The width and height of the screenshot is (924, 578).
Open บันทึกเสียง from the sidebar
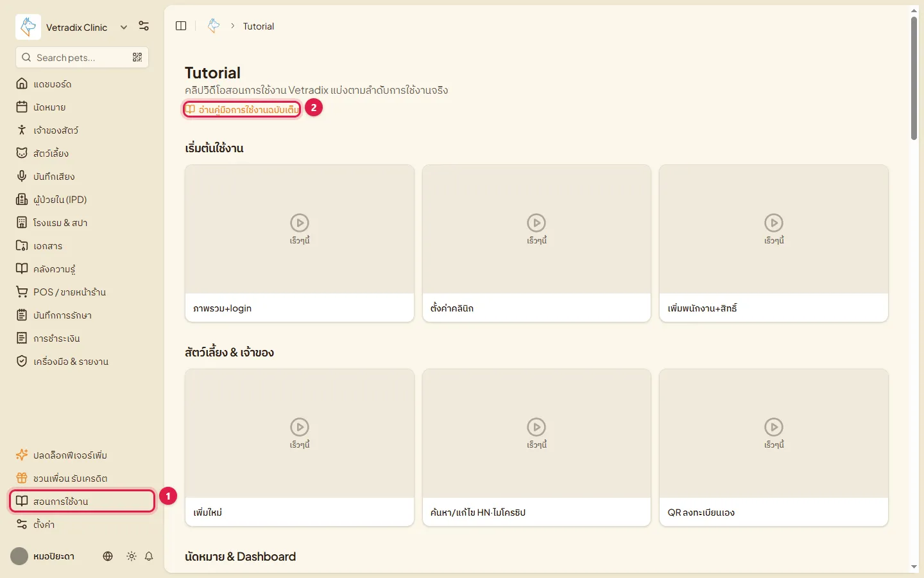pos(82,177)
